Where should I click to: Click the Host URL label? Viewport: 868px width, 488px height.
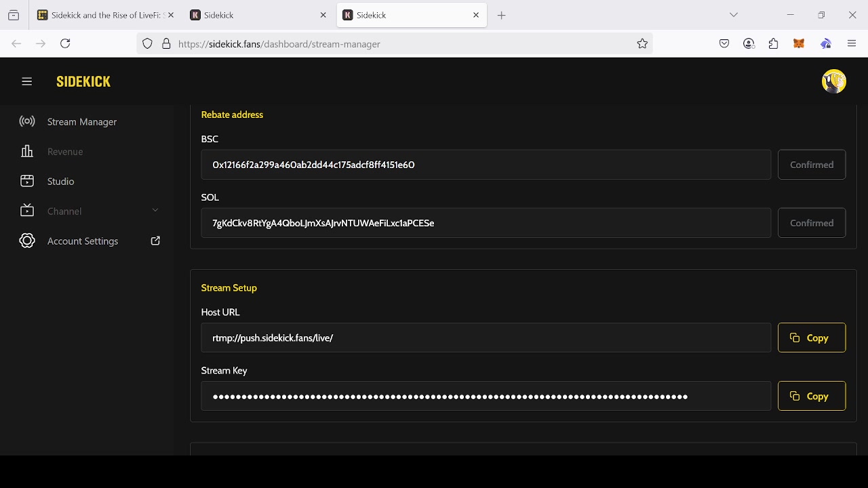pyautogui.click(x=220, y=312)
